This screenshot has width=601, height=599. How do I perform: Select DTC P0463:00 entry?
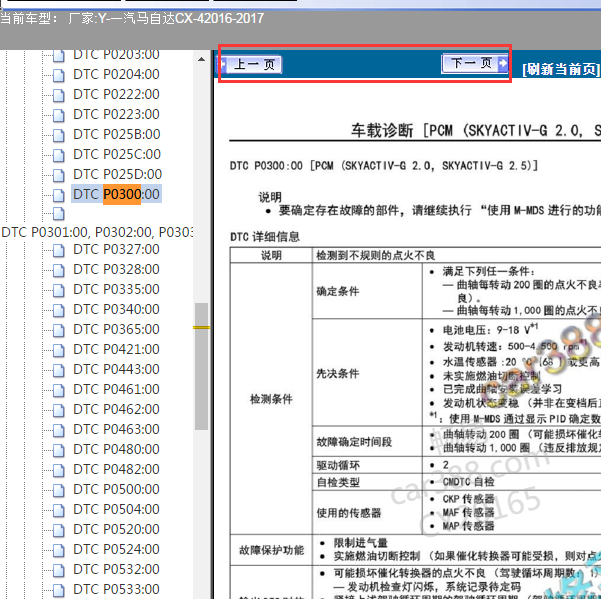coord(116,429)
